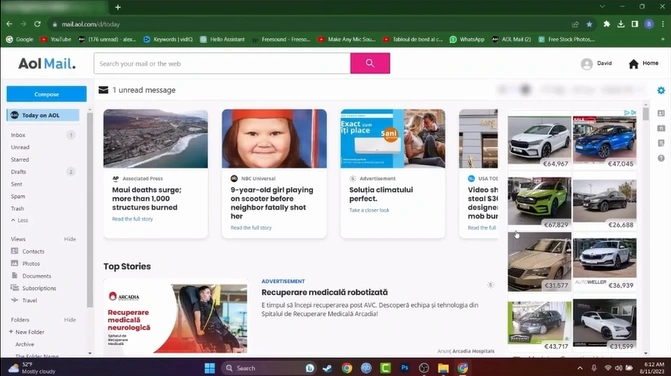Open the Arcadia neurological recovery ad image

click(x=176, y=317)
